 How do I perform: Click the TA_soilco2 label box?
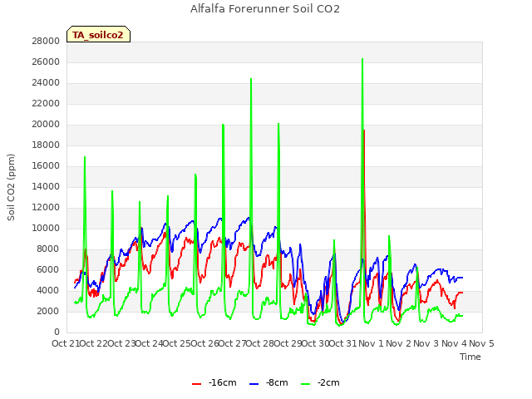tap(98, 34)
